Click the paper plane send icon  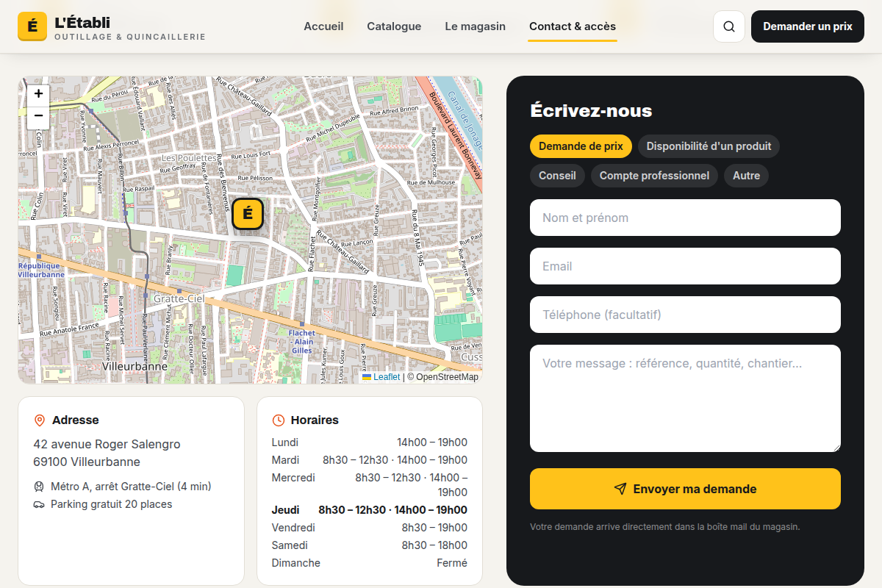point(620,489)
